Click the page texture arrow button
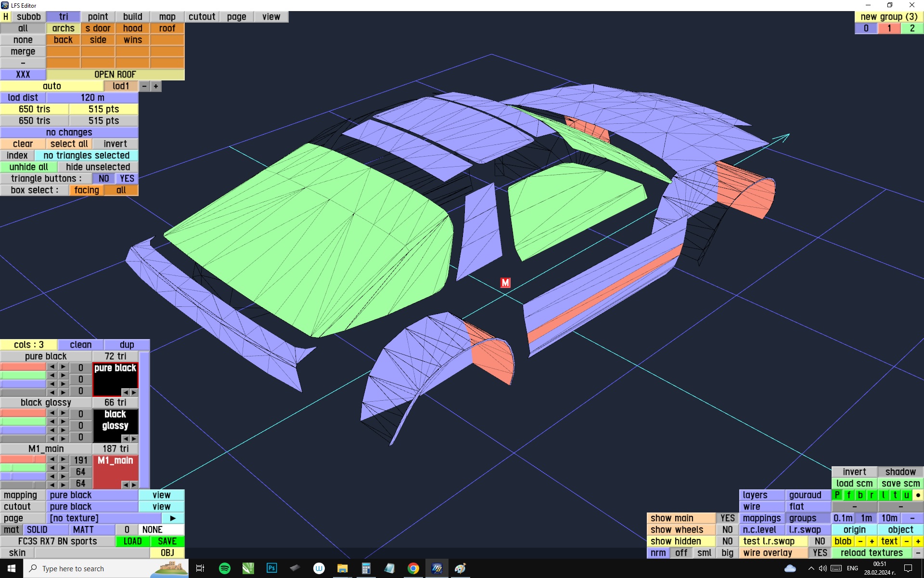The width and height of the screenshot is (924, 578). 173,518
